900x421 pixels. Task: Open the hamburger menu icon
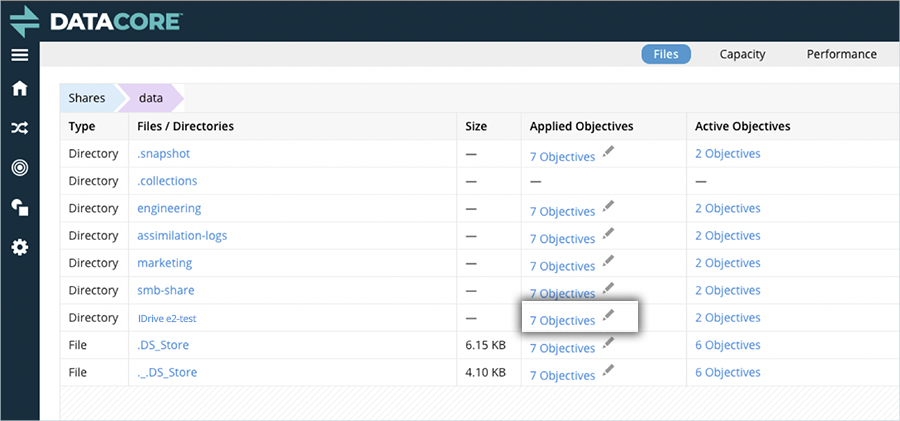click(x=19, y=54)
